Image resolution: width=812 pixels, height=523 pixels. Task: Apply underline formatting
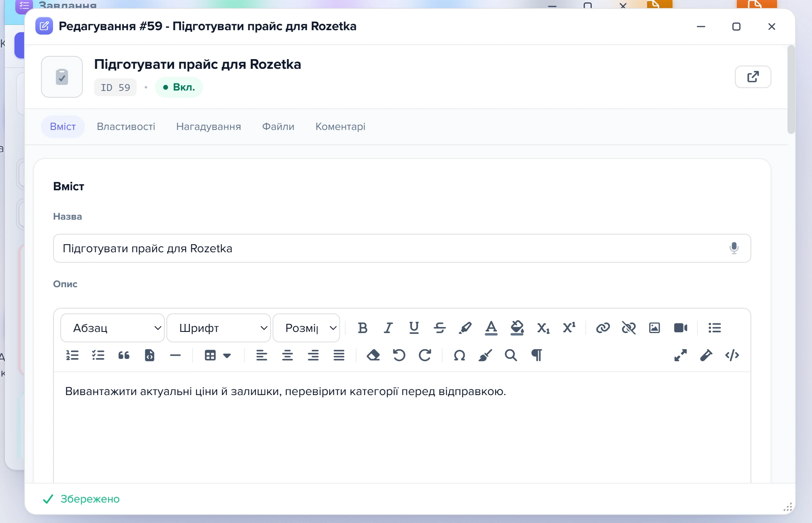click(x=414, y=328)
